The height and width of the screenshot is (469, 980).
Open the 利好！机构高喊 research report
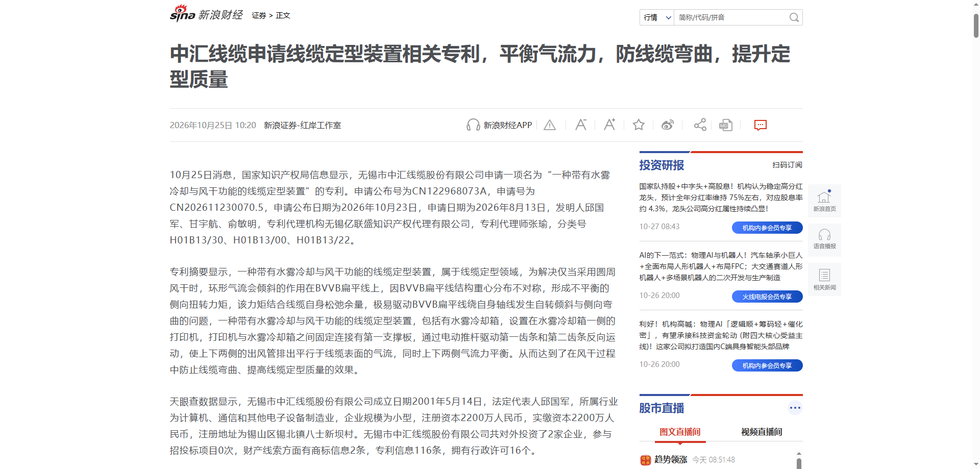coord(721,335)
